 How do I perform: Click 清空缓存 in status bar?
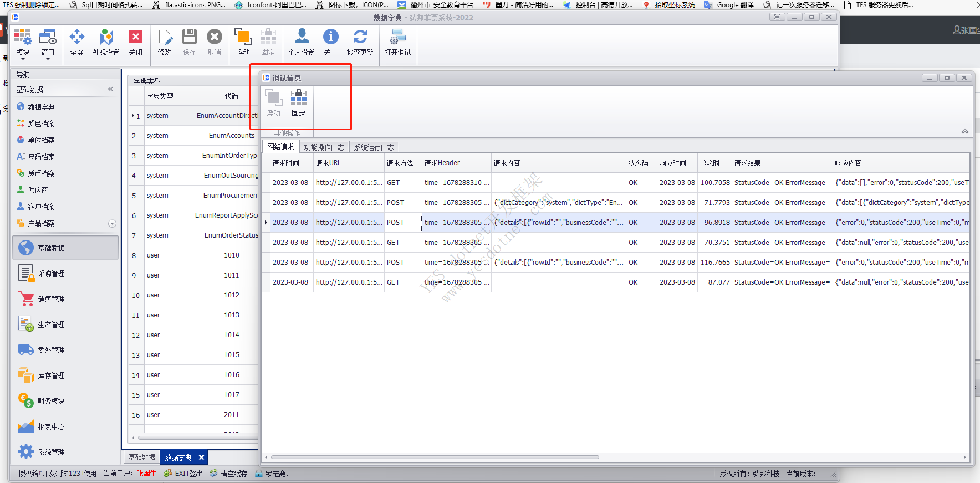click(229, 474)
